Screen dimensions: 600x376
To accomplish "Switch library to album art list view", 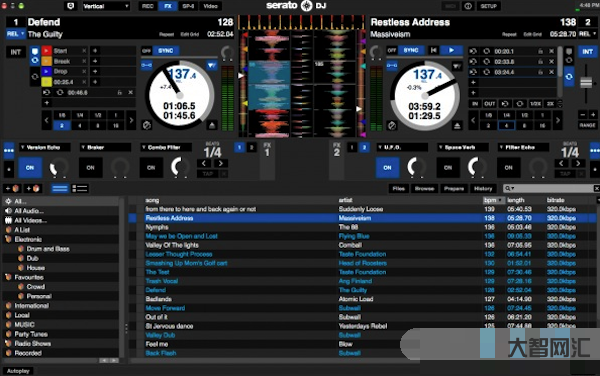I will coord(80,189).
